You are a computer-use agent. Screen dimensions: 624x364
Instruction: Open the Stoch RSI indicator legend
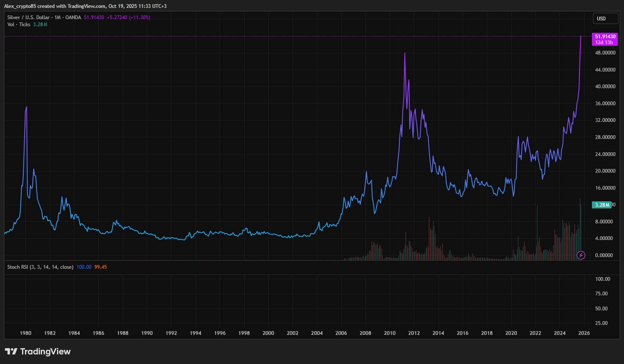click(40, 267)
